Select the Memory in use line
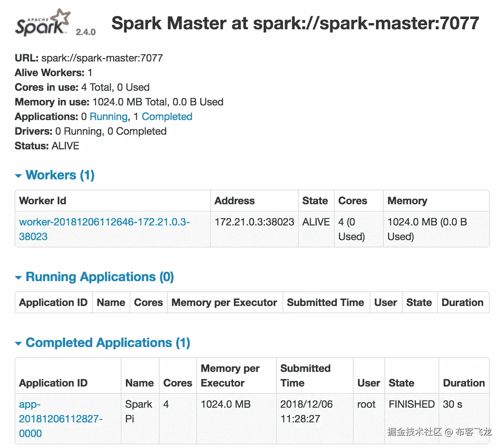The width and height of the screenshot is (503, 448). [x=119, y=102]
